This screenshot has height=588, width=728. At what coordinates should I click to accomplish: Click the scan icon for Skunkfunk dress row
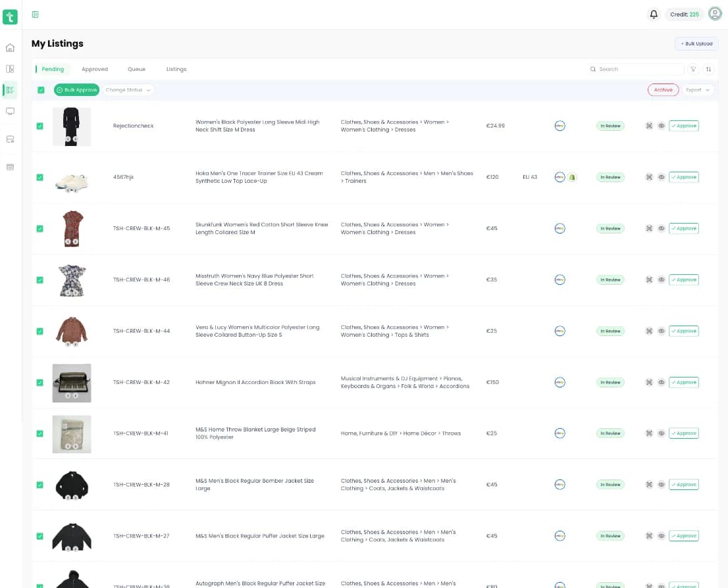pyautogui.click(x=649, y=228)
